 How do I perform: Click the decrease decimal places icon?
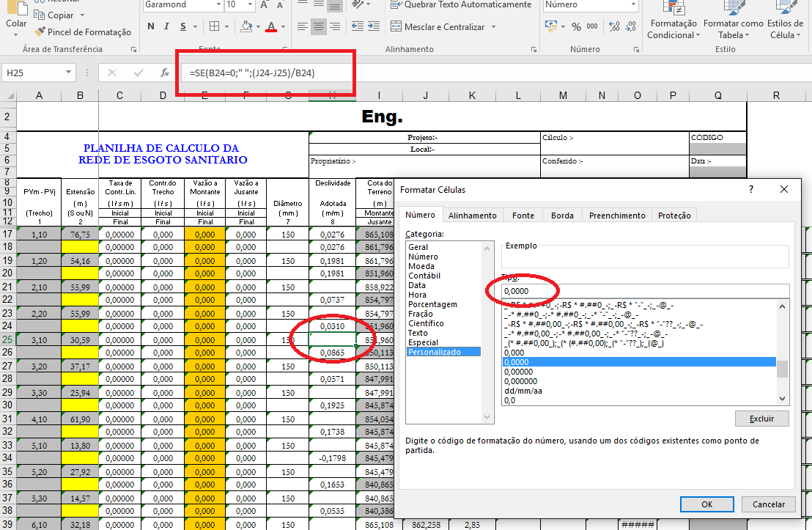pyautogui.click(x=631, y=26)
